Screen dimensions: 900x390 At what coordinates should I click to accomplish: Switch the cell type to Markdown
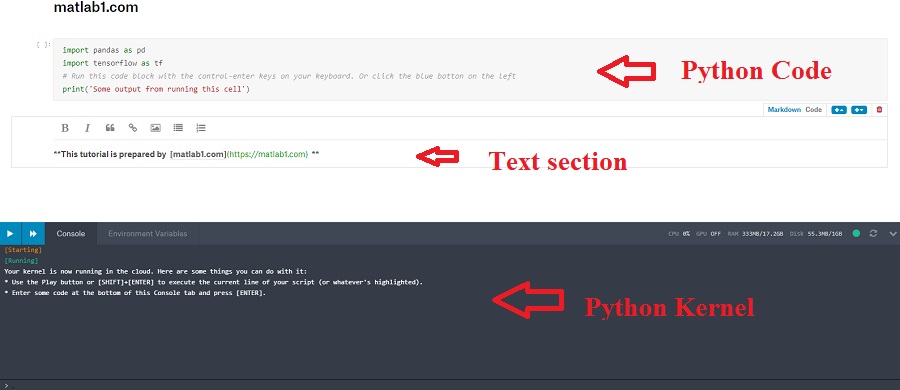point(784,109)
